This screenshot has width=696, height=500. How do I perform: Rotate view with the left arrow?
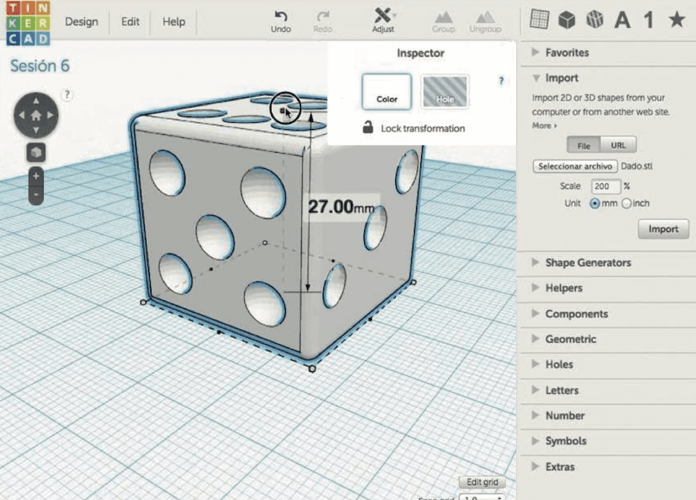(21, 115)
